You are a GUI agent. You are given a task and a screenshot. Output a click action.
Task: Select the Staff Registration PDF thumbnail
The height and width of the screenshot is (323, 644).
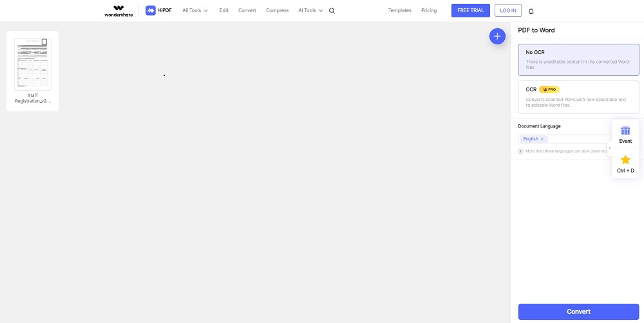pyautogui.click(x=33, y=64)
